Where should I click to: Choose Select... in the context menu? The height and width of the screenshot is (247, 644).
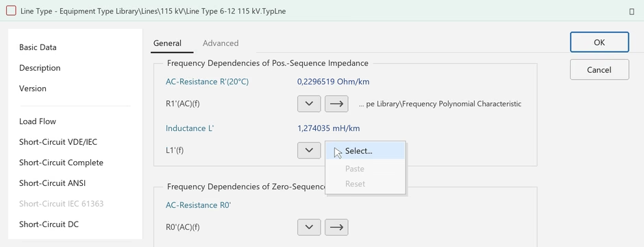pyautogui.click(x=365, y=151)
